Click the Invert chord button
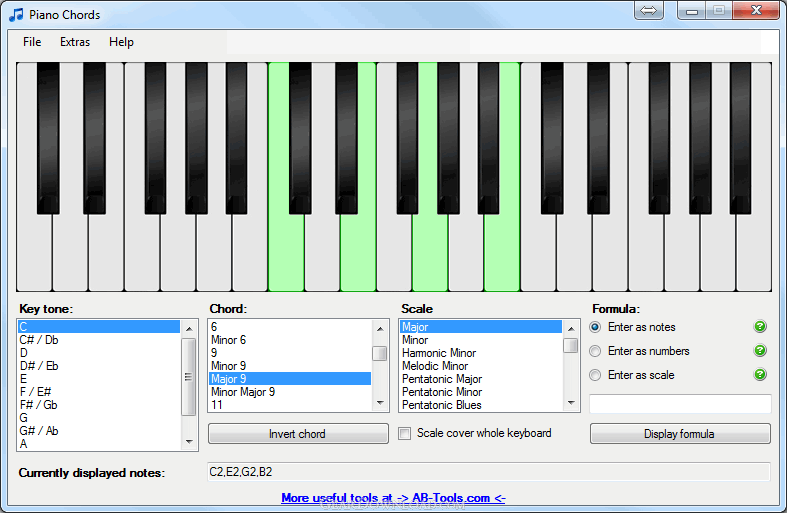Screen dimensions: 787x513 [298, 434]
